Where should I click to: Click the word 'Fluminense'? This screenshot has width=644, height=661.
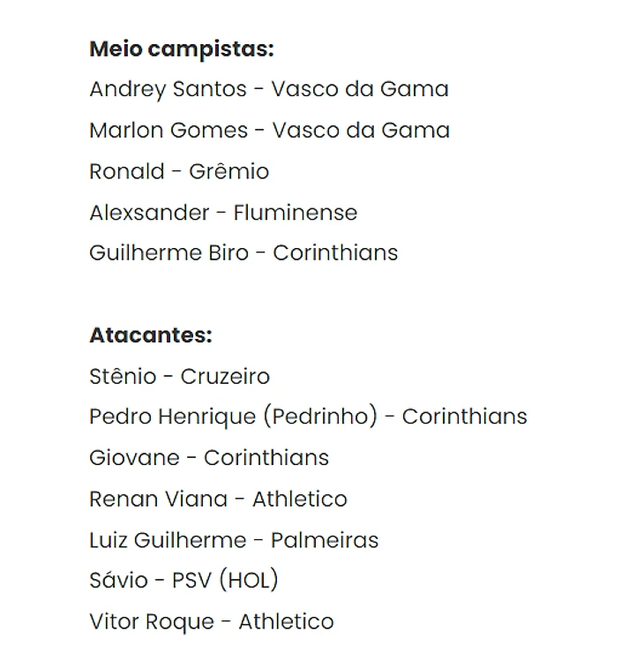296,213
